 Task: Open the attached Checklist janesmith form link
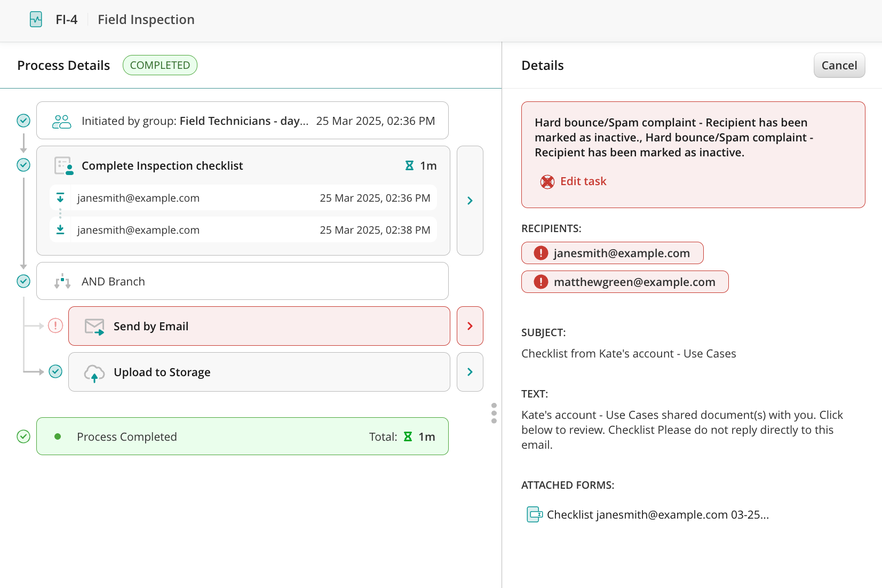coord(657,514)
